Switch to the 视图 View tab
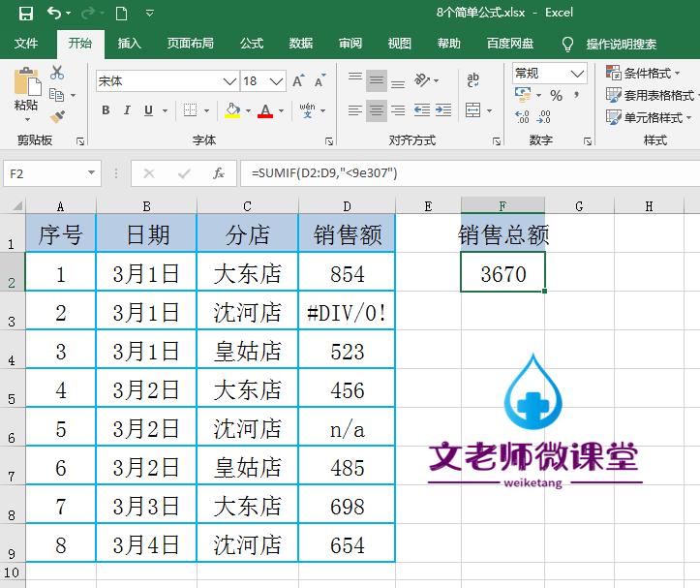The height and width of the screenshot is (588, 700). (x=399, y=44)
